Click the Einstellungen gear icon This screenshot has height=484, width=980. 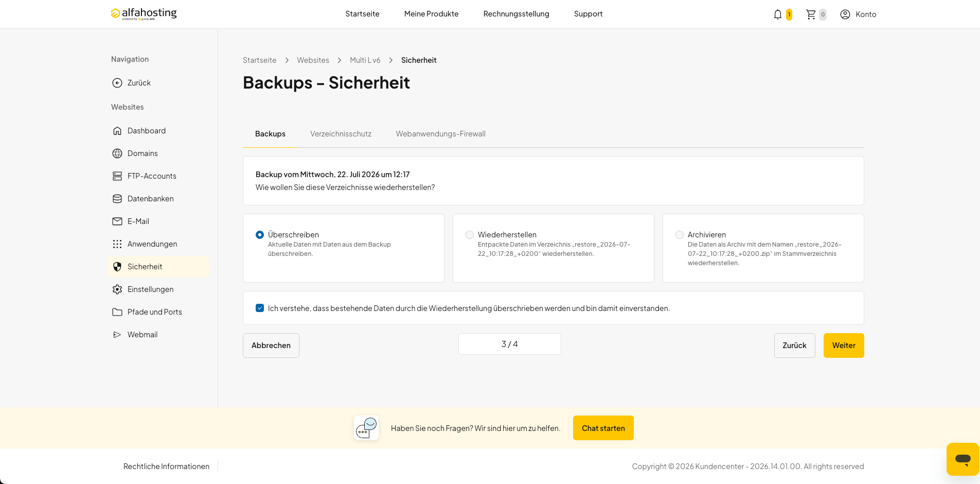[x=117, y=289]
